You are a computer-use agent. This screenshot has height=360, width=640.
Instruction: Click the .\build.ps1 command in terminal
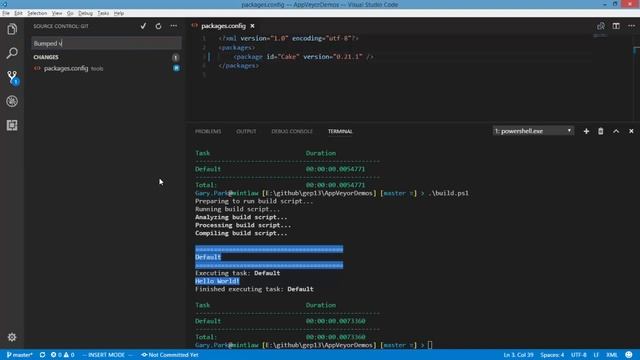tap(449, 193)
